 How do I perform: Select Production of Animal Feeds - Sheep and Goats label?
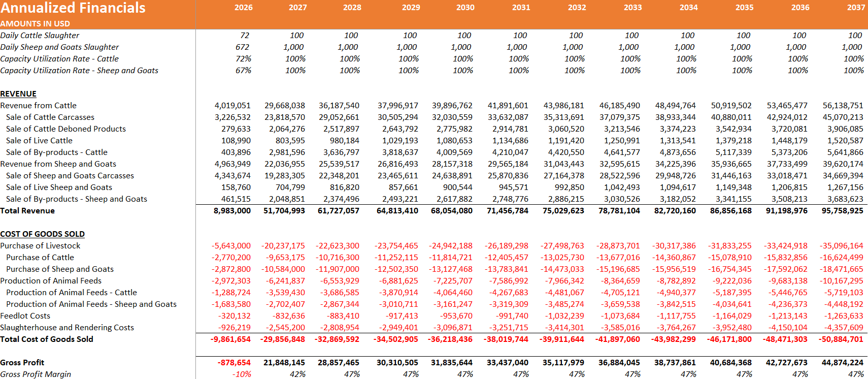(x=91, y=304)
